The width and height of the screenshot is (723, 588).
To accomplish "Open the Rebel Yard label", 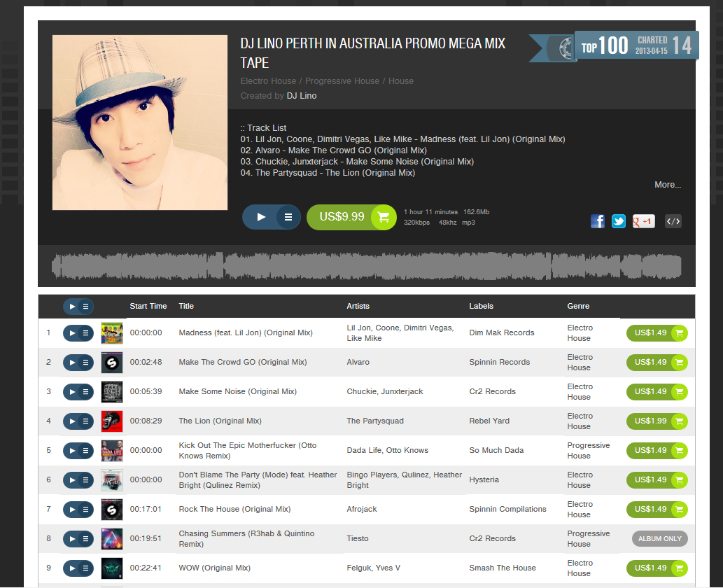I will (x=489, y=421).
